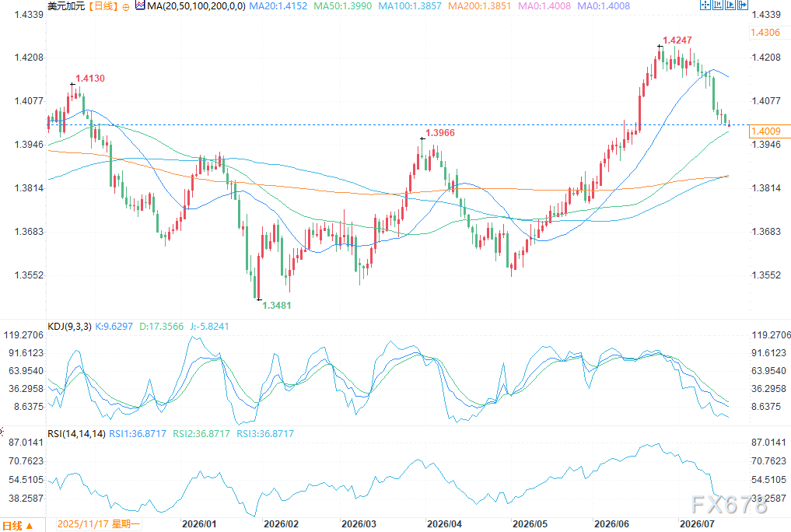Toggle the MA50:1.3990 line legend
The width and height of the screenshot is (791, 532).
pos(342,6)
